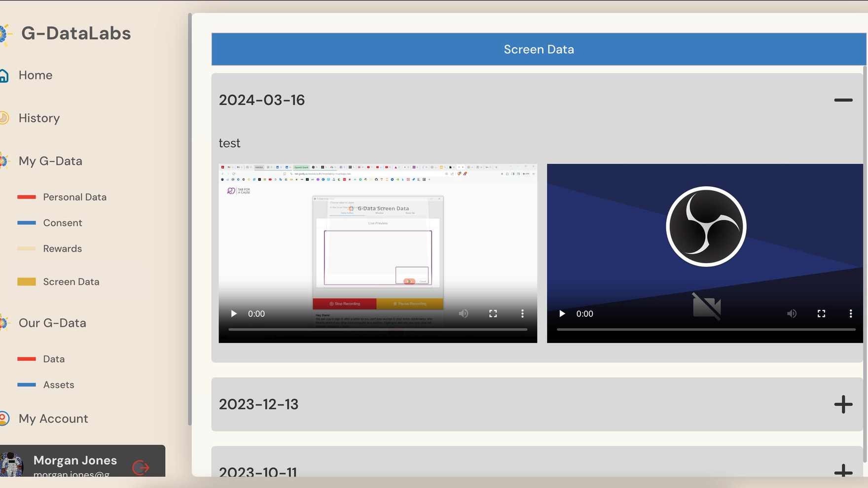
Task: Open Data under Our G-Data
Action: coord(54,359)
